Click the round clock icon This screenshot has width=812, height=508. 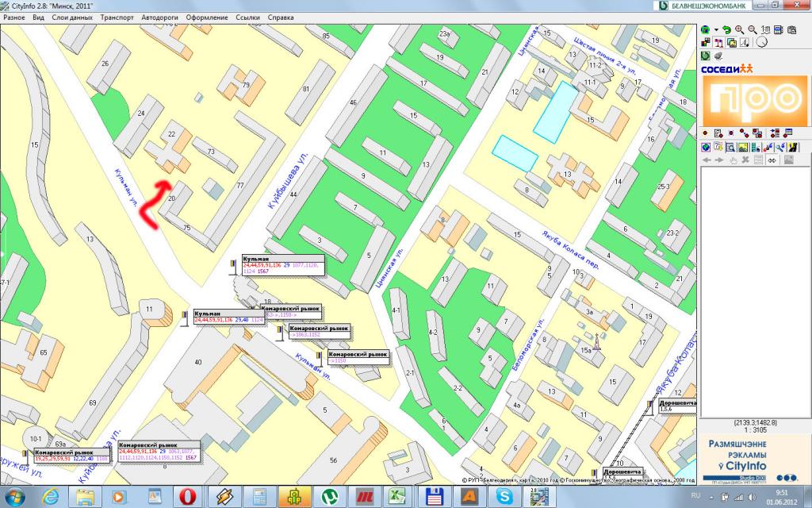pyautogui.click(x=761, y=42)
